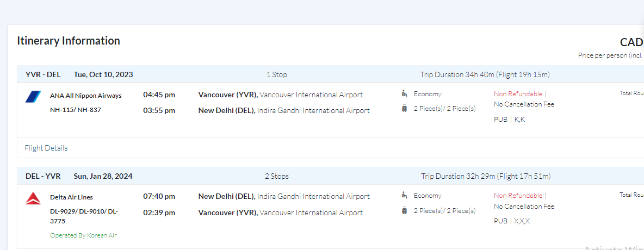
Task: Click the "2 Stops" label
Action: pos(276,176)
